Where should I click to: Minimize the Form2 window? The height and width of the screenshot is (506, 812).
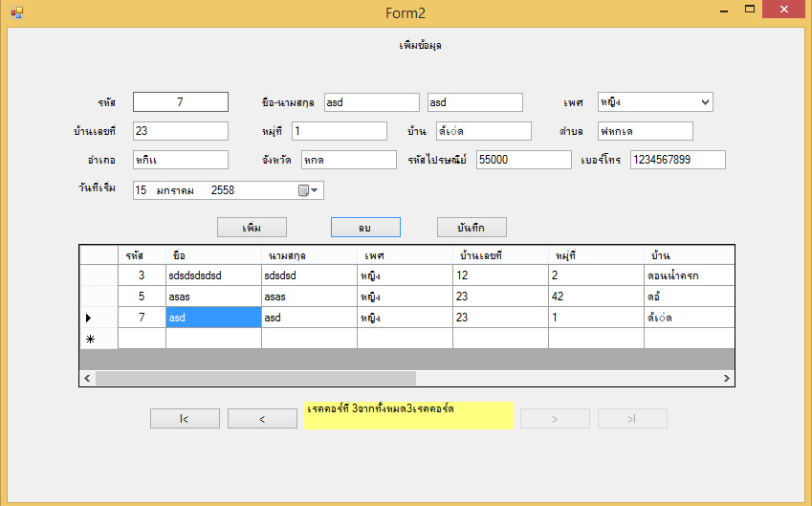(724, 11)
